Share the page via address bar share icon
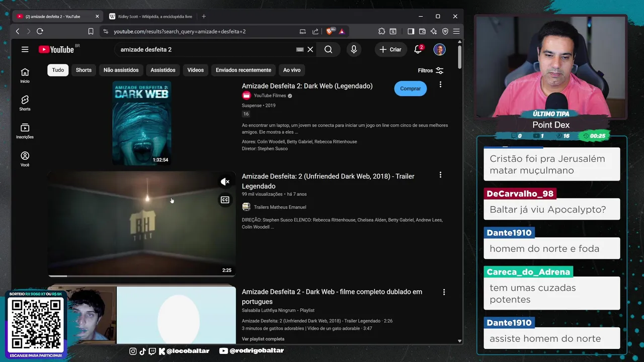The height and width of the screenshot is (362, 644). 315,31
